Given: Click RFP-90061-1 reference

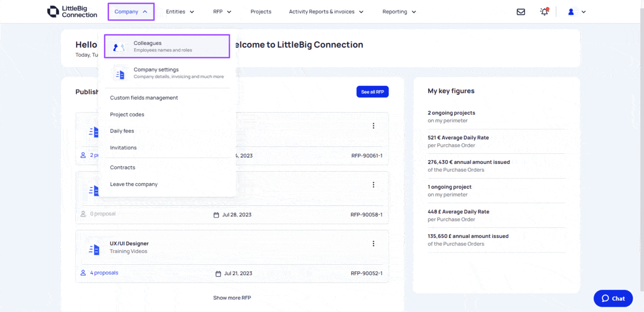Looking at the screenshot, I should point(367,155).
